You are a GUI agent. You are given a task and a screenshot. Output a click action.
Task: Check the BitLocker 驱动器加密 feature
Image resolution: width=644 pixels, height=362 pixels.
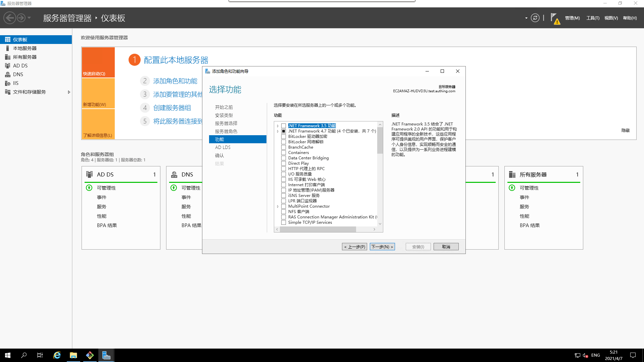tap(284, 136)
